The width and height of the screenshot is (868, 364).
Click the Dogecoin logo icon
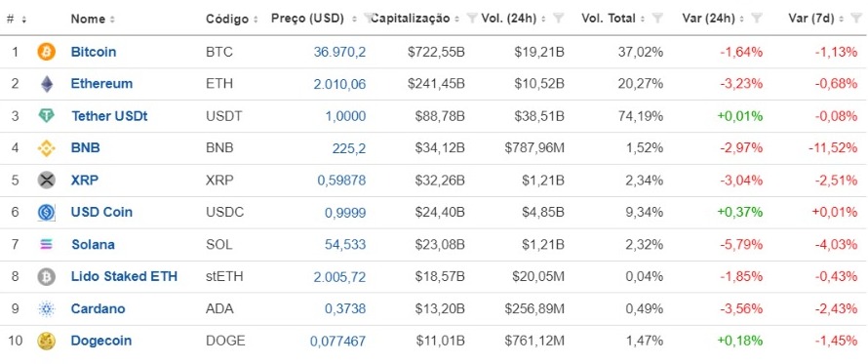pyautogui.click(x=47, y=341)
